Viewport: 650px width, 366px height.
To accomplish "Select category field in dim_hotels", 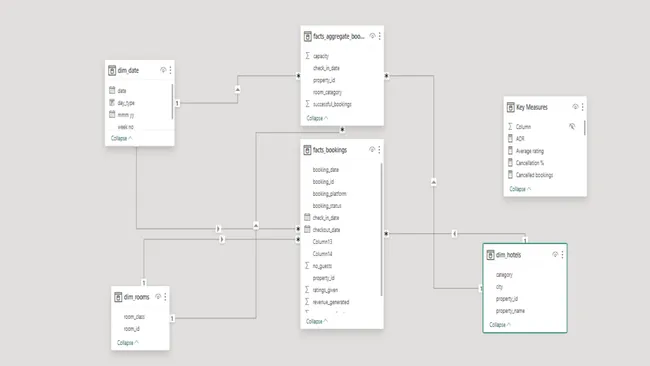I will [504, 275].
